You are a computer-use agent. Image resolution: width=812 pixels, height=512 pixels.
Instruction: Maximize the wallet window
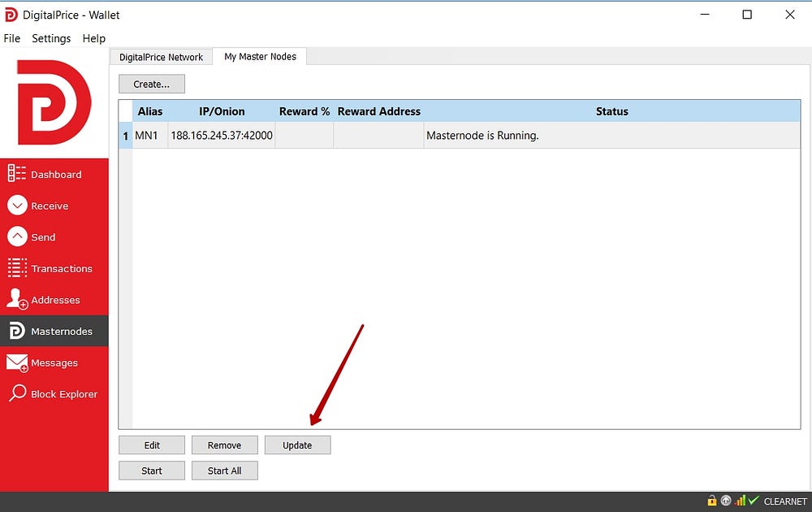pyautogui.click(x=747, y=15)
